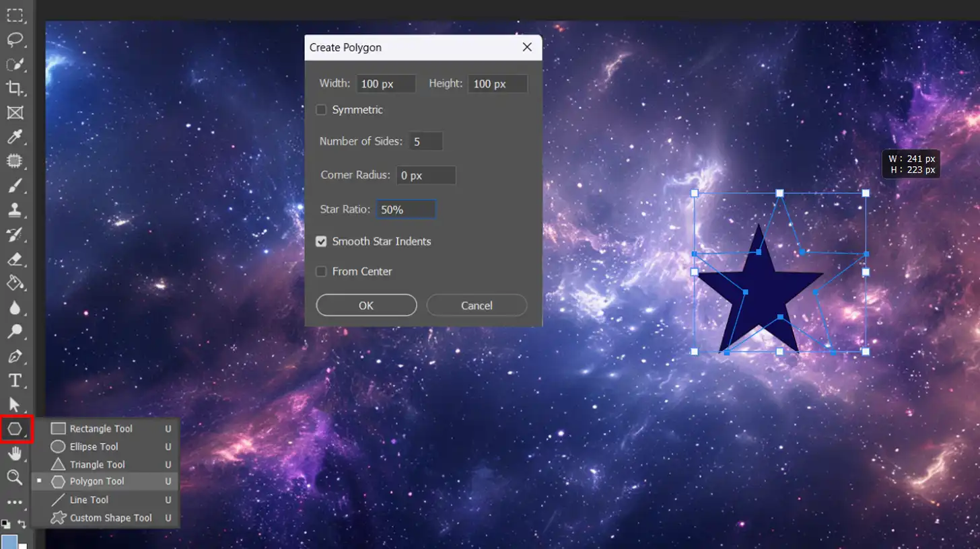Cancel the Create Polygon dialog
Screen dimensions: 980x549
pos(477,305)
